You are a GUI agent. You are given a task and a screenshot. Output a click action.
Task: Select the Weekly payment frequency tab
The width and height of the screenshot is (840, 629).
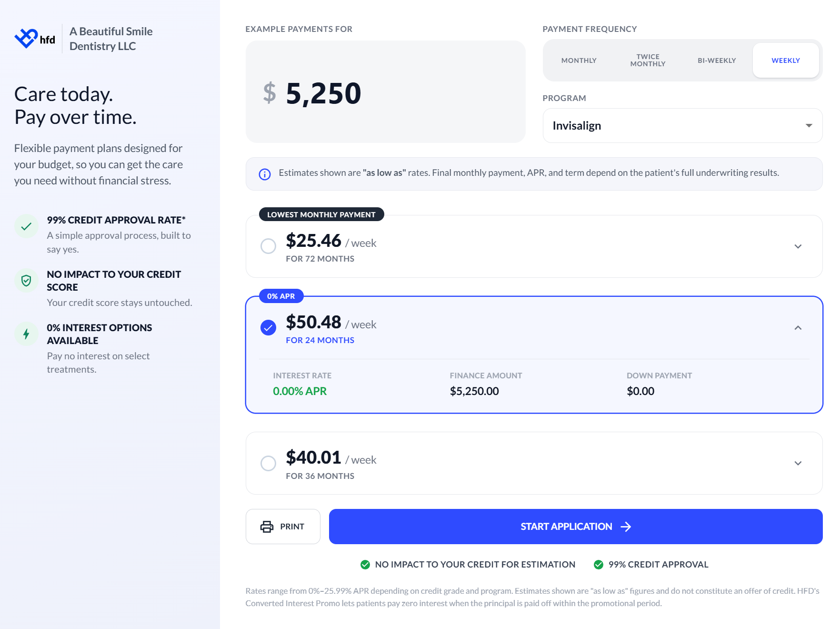click(786, 61)
